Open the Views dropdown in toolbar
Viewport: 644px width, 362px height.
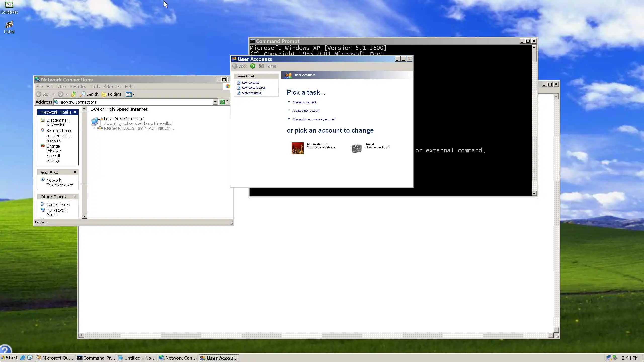click(x=130, y=94)
